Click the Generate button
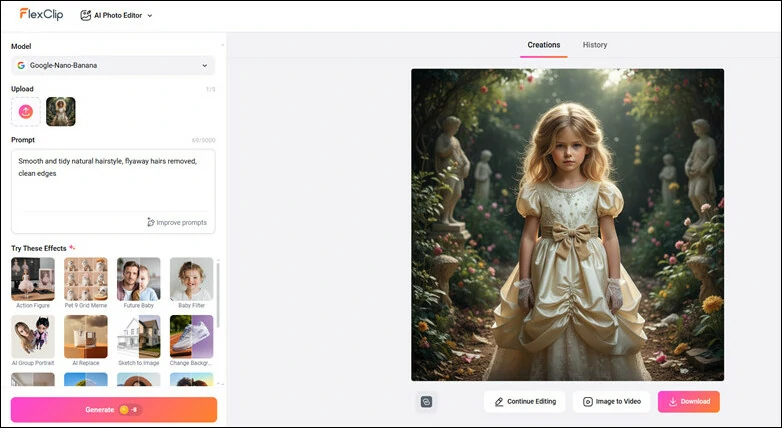This screenshot has width=782, height=428. tap(114, 410)
